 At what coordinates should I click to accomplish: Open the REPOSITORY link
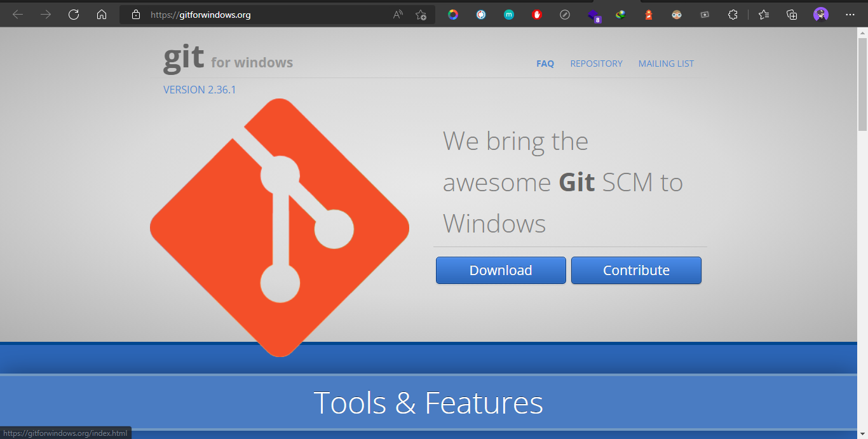click(596, 64)
